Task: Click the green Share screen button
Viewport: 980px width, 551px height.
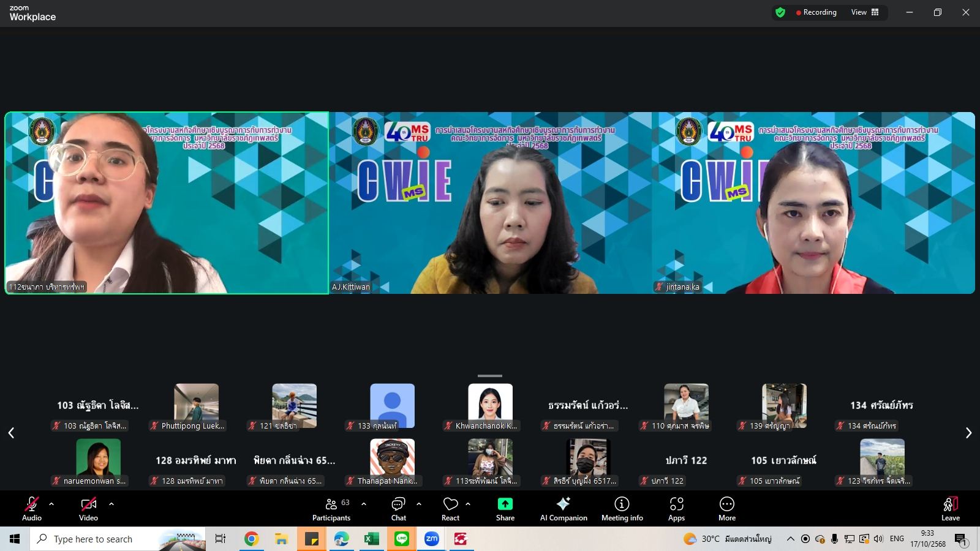Action: pyautogui.click(x=505, y=508)
